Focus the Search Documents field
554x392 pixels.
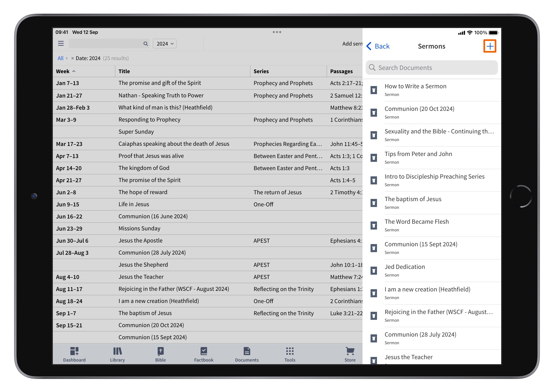(432, 68)
